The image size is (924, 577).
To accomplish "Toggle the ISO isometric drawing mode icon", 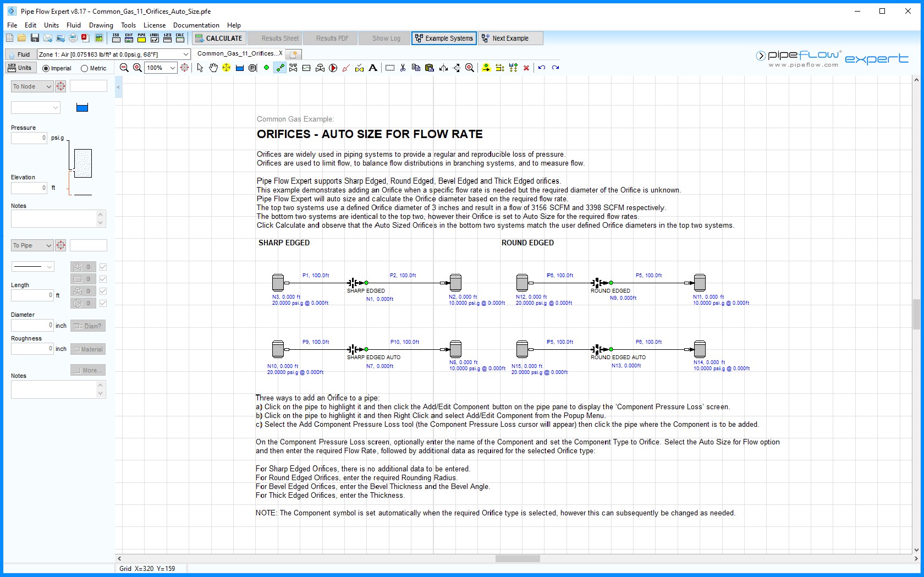I will tap(116, 38).
